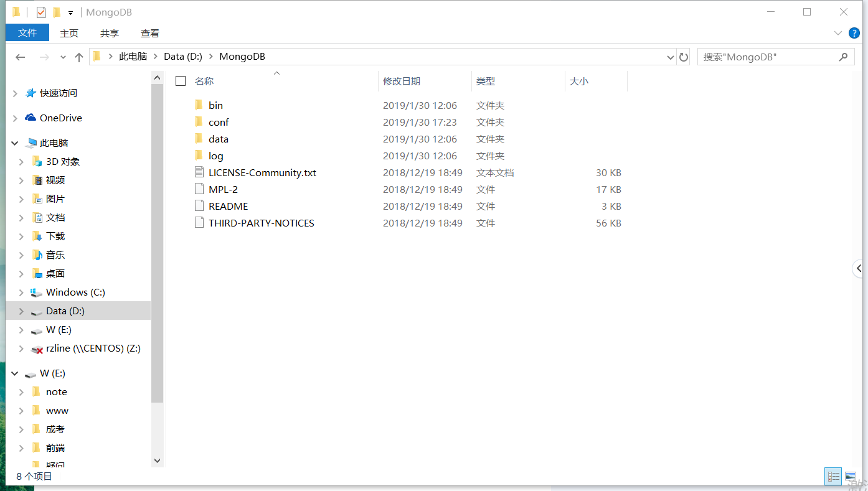Click the properties checkmark icon in title bar

(41, 12)
